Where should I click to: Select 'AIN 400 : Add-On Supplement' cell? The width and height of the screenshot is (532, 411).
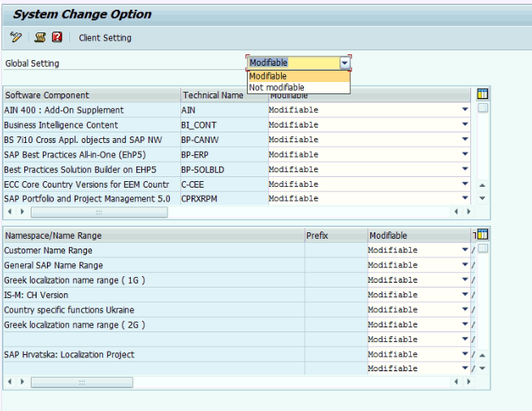click(x=92, y=110)
